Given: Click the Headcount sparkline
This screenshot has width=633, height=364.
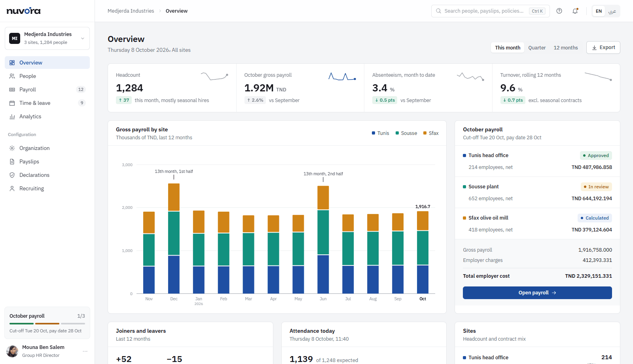Looking at the screenshot, I should click(214, 76).
